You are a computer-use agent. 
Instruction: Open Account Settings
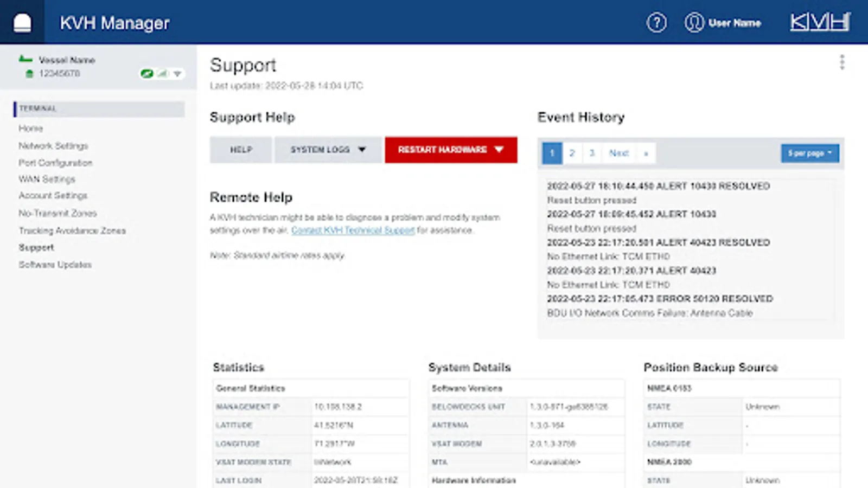pos(53,195)
